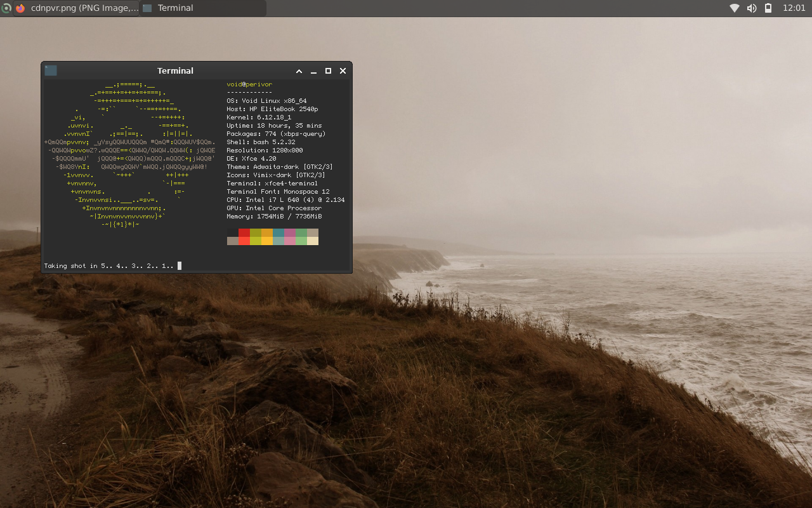
Task: Click the dark red swatch in the top row
Action: tap(244, 232)
